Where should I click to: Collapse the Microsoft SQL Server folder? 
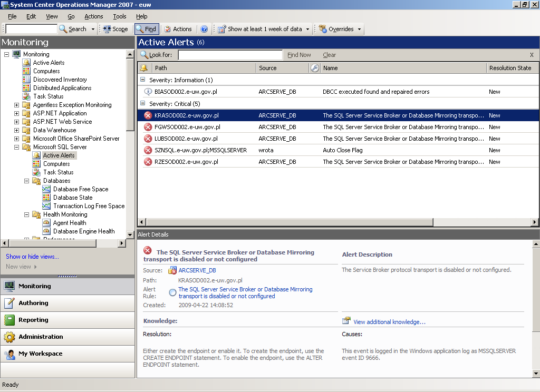[16, 147]
